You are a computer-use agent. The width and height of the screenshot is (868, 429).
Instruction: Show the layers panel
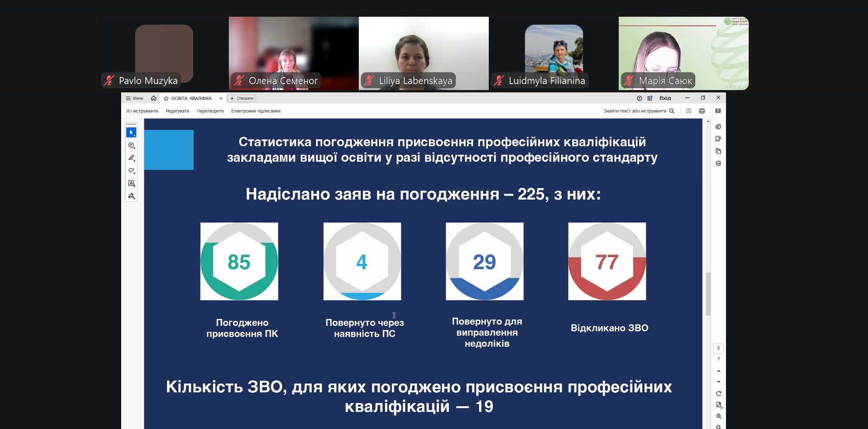tap(718, 163)
